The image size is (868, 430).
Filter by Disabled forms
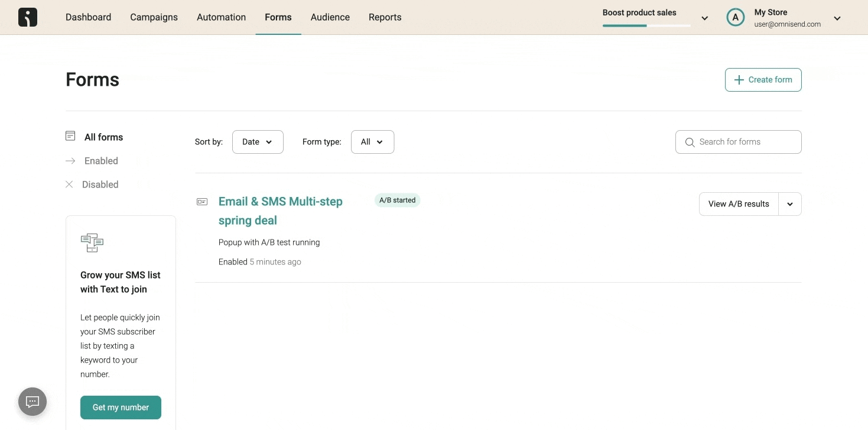coord(100,185)
